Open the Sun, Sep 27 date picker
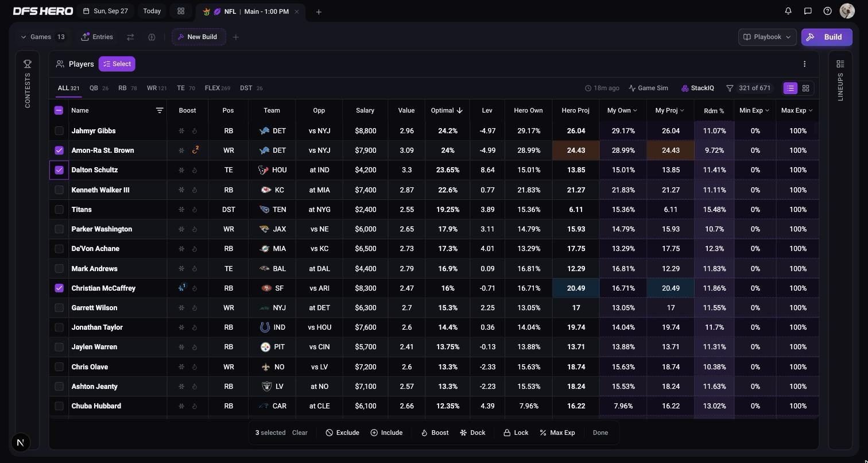Screen dimensions: 868x463 (105, 11)
